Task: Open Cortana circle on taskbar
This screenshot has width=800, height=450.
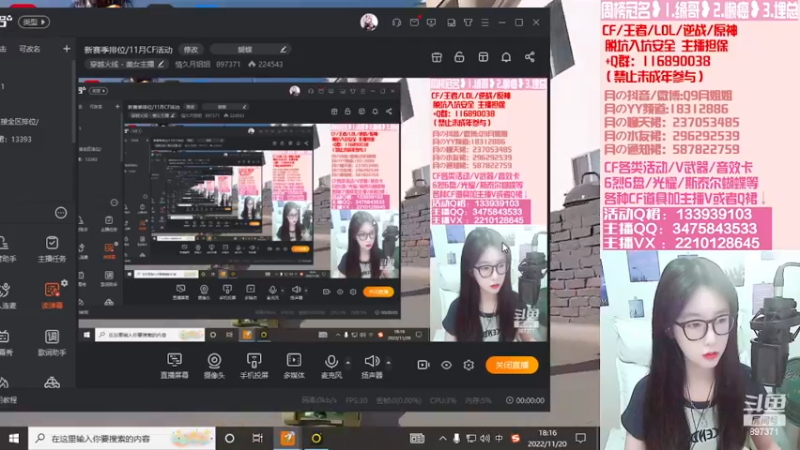Action: [230, 438]
